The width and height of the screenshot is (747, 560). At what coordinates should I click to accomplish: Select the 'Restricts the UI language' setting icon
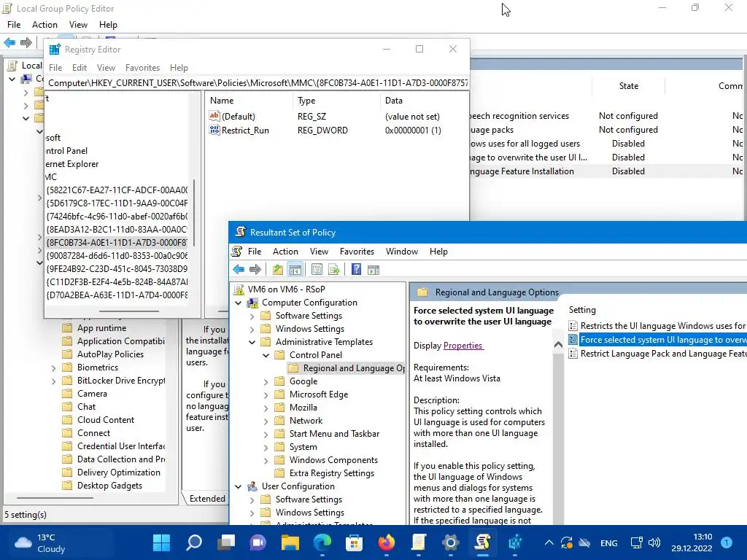(x=573, y=326)
